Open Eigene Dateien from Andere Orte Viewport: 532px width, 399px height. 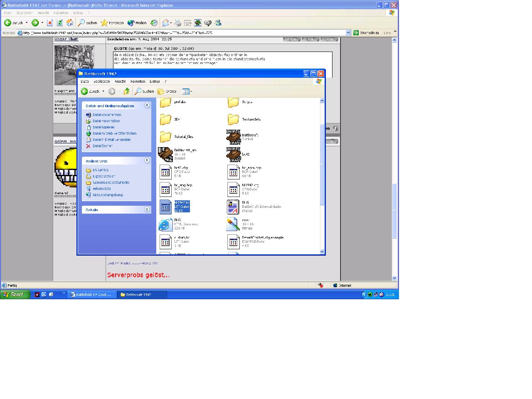(x=104, y=176)
